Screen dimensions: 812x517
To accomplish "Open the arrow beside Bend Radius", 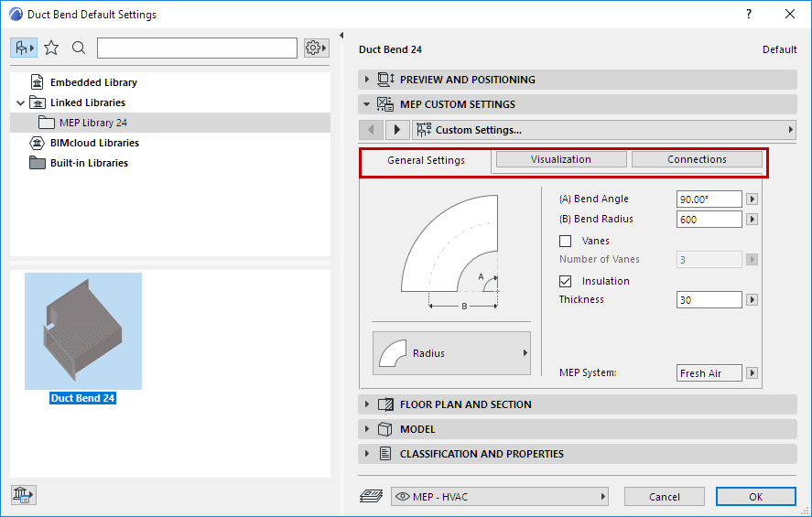I will [752, 220].
